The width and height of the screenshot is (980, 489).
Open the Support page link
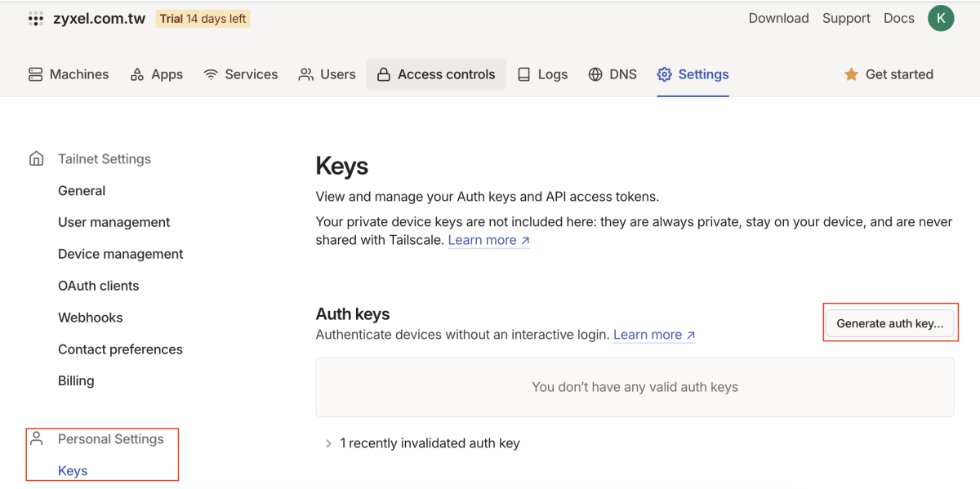tap(846, 18)
